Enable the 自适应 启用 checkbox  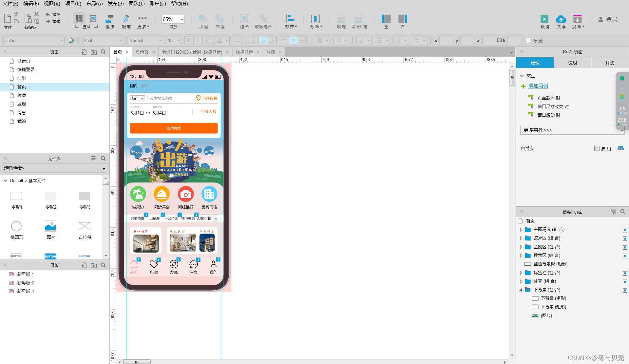pyautogui.click(x=597, y=148)
